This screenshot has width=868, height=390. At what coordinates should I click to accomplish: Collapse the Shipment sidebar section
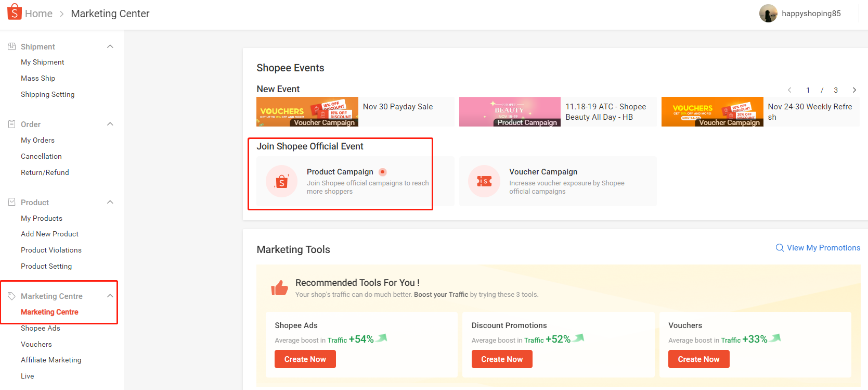(110, 46)
